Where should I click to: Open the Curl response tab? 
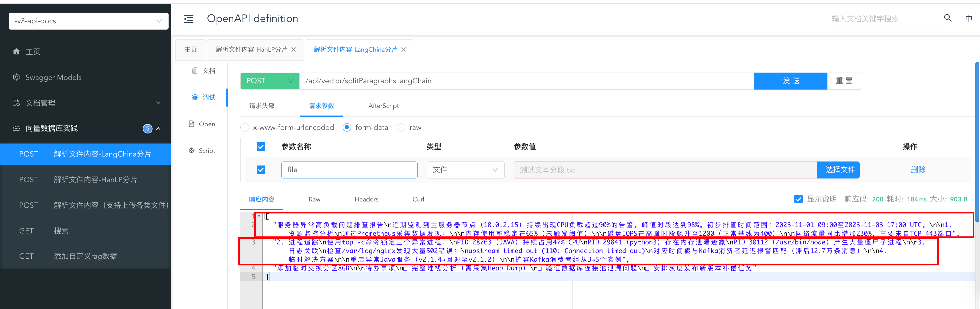418,199
